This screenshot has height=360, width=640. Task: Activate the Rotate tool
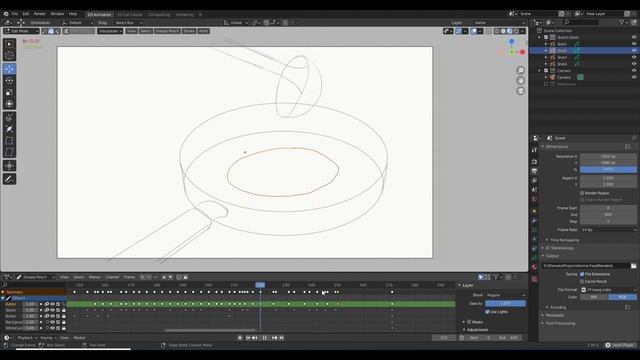[9, 81]
